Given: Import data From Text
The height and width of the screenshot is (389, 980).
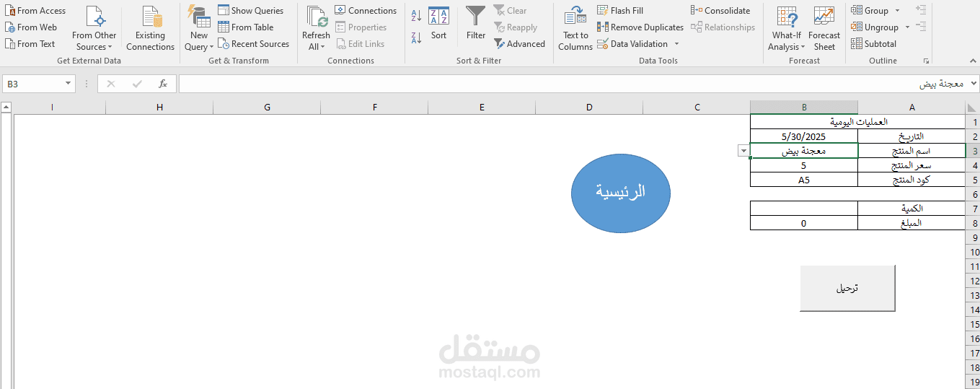Looking at the screenshot, I should (30, 44).
